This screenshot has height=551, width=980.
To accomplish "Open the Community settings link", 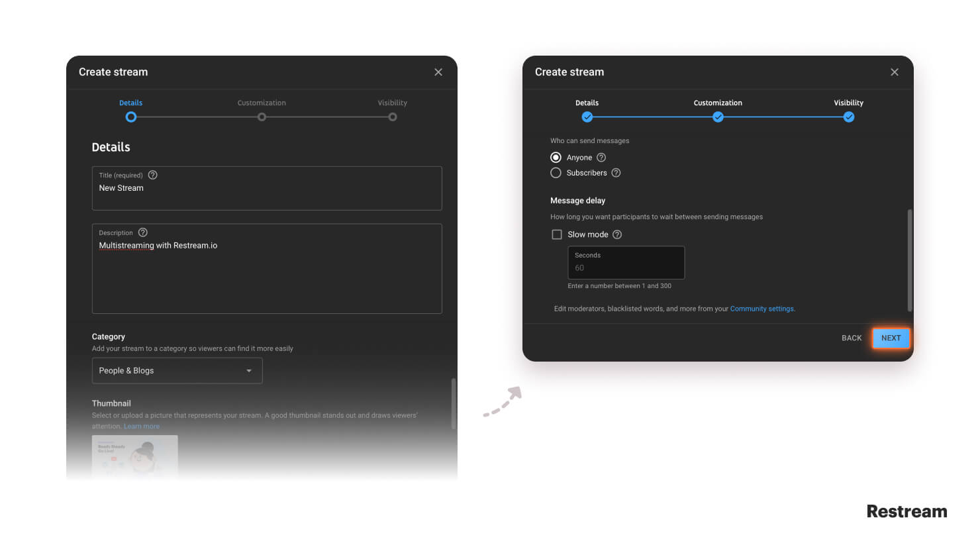I will tap(762, 309).
